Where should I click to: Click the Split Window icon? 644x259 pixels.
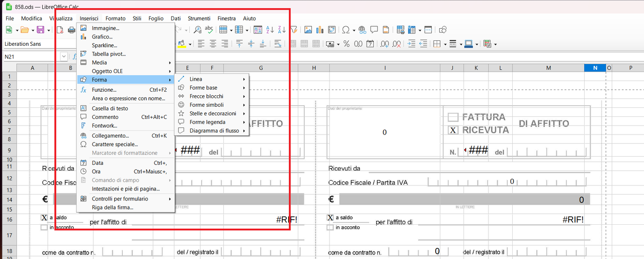coord(428,30)
